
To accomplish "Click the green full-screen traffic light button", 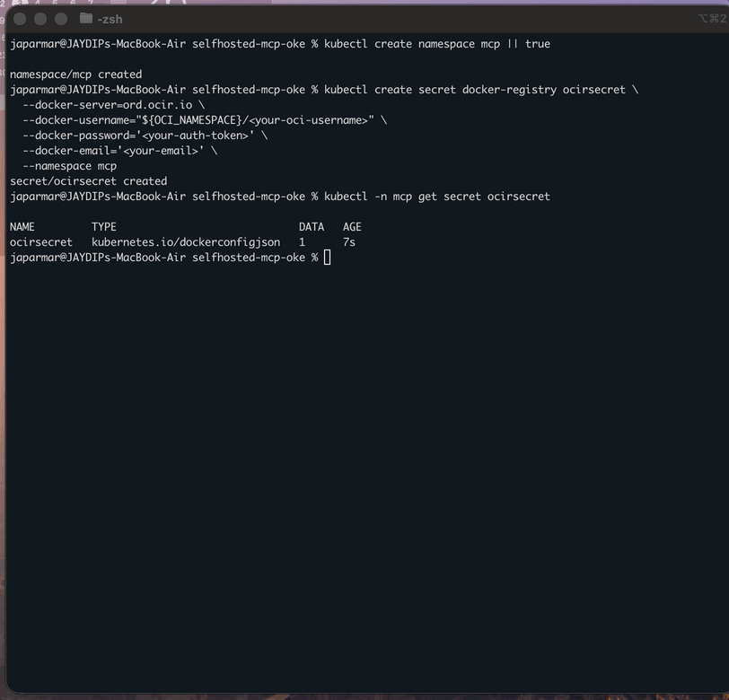I will [59, 18].
